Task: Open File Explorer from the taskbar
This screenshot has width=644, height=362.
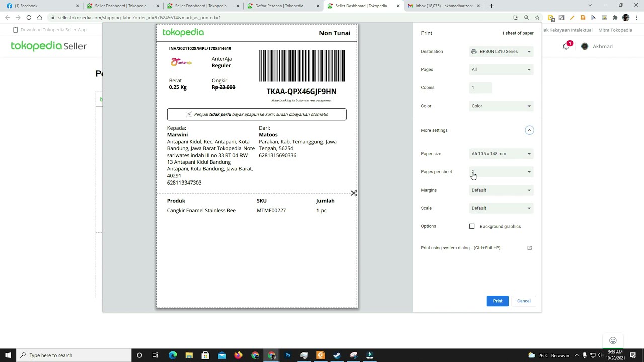Action: click(x=189, y=355)
